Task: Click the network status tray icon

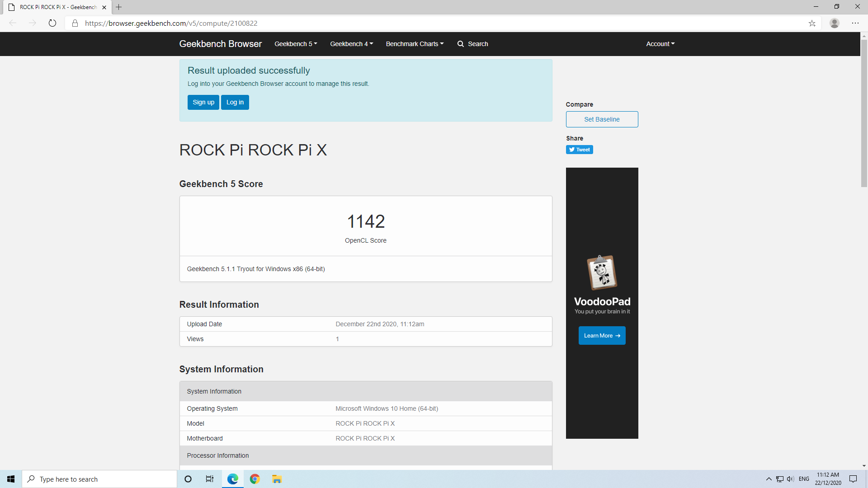Action: (780, 479)
